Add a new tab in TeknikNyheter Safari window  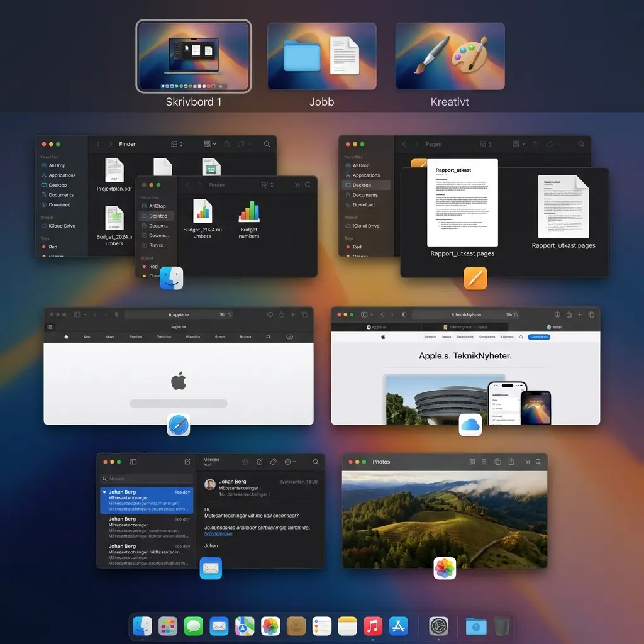580,314
